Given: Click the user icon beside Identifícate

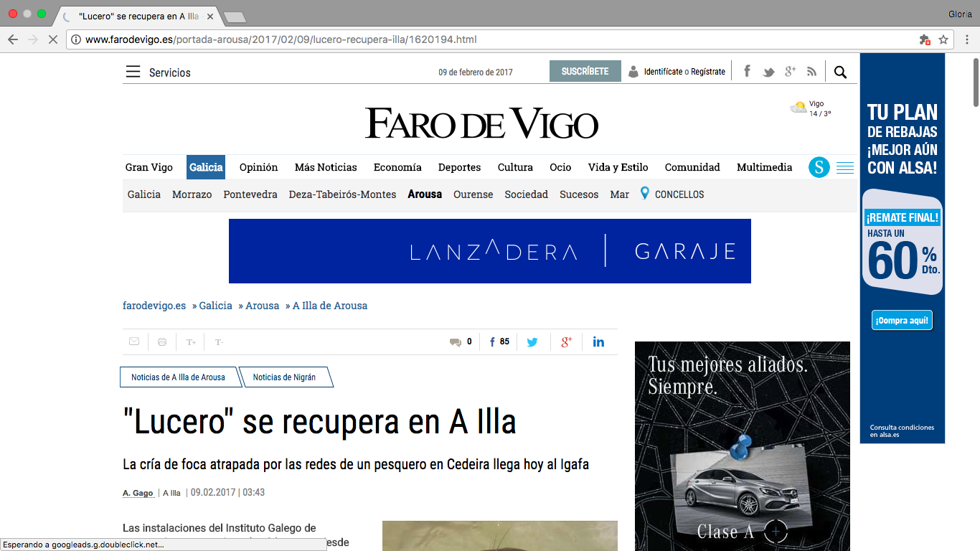Looking at the screenshot, I should [633, 72].
